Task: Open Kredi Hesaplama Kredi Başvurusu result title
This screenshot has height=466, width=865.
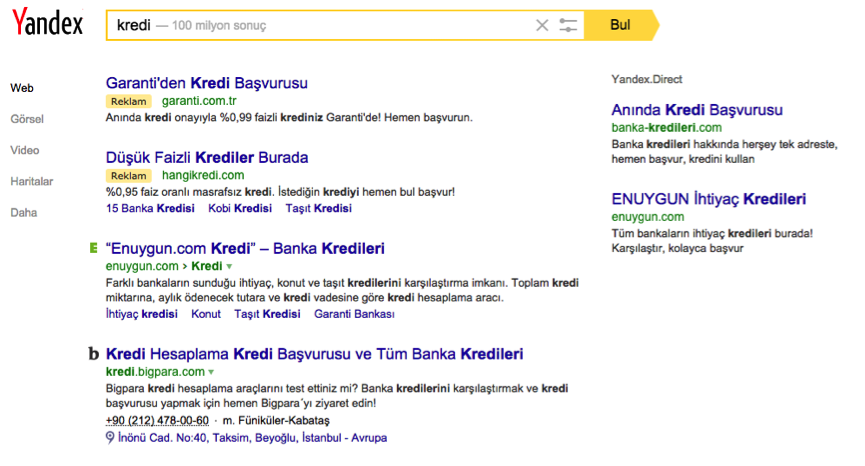Action: tap(314, 354)
